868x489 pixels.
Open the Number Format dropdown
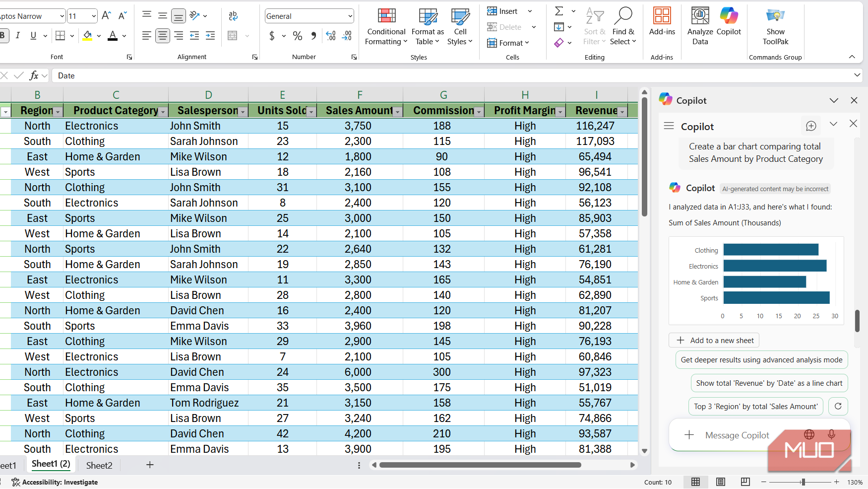coord(350,16)
